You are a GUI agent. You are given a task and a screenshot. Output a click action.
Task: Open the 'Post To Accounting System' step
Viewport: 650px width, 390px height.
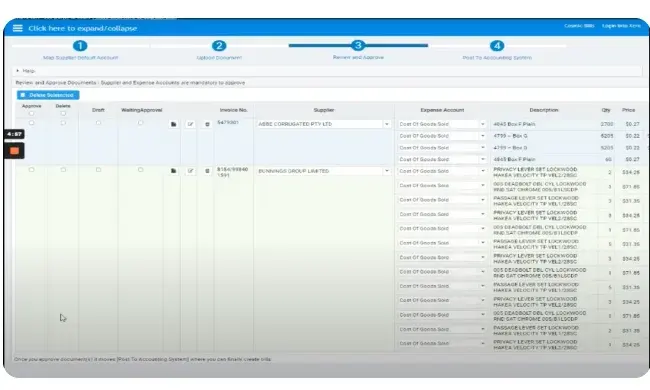click(497, 58)
